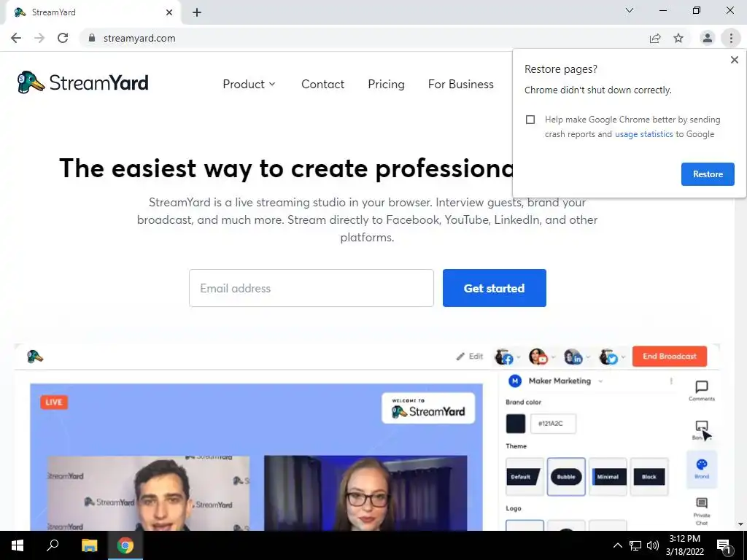Open Private Chat icon in studio preview
Screen dimensions: 747x560
tap(702, 511)
